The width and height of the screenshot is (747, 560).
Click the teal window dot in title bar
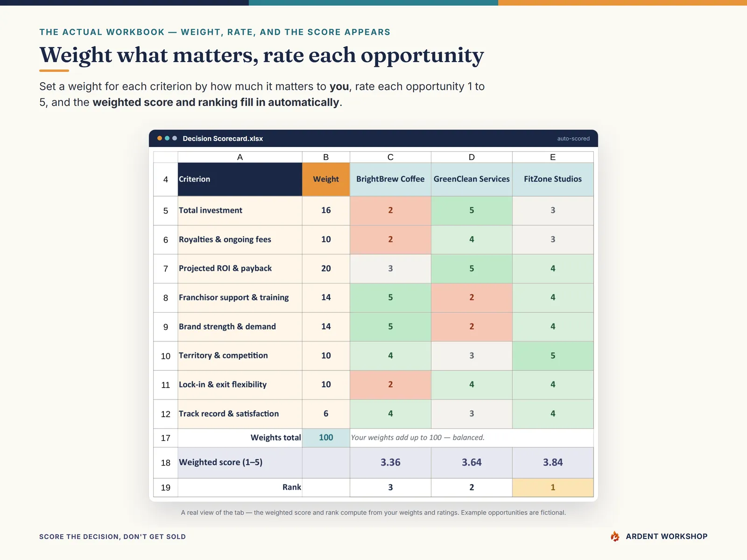coord(167,138)
